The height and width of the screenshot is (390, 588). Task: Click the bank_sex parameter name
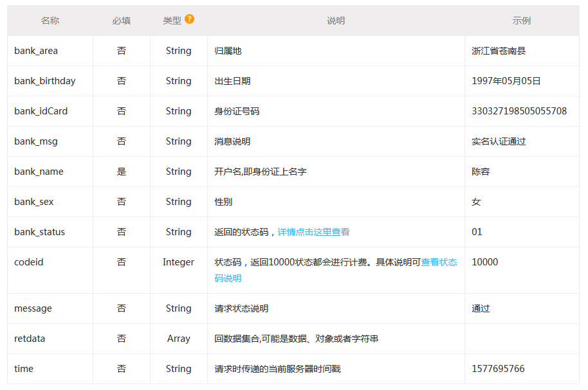click(34, 202)
